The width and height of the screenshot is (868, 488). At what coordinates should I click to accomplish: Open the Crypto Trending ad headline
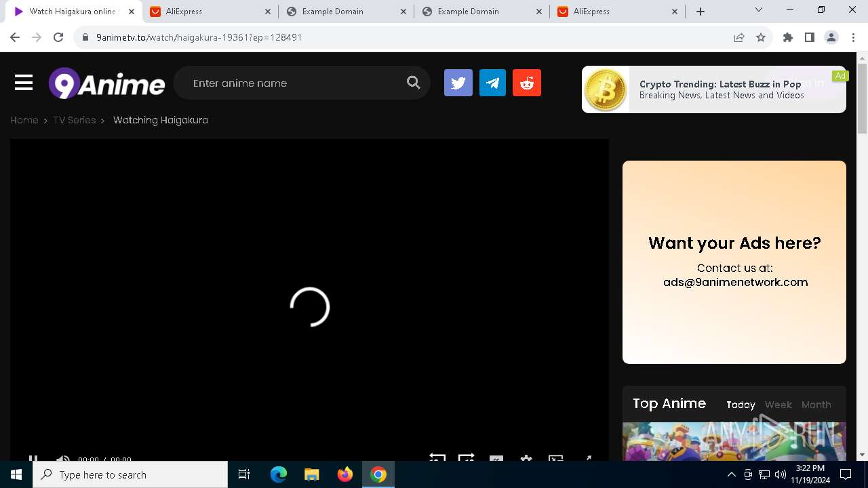click(x=720, y=84)
